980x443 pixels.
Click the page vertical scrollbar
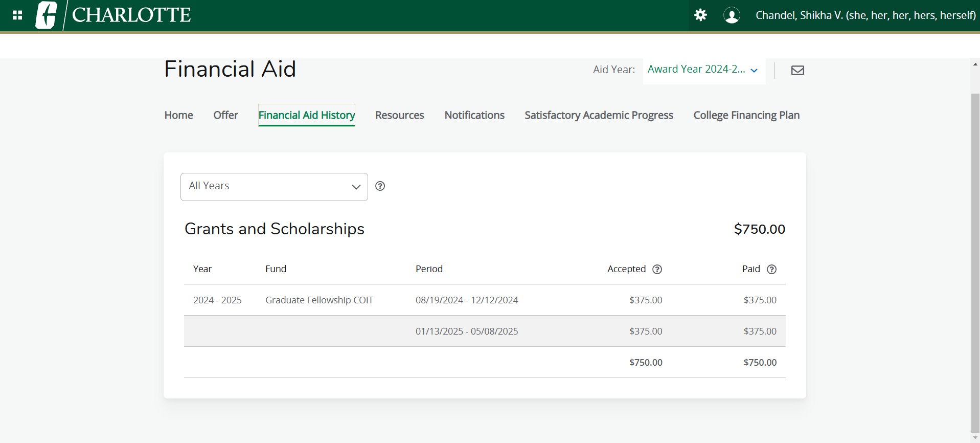point(975,256)
